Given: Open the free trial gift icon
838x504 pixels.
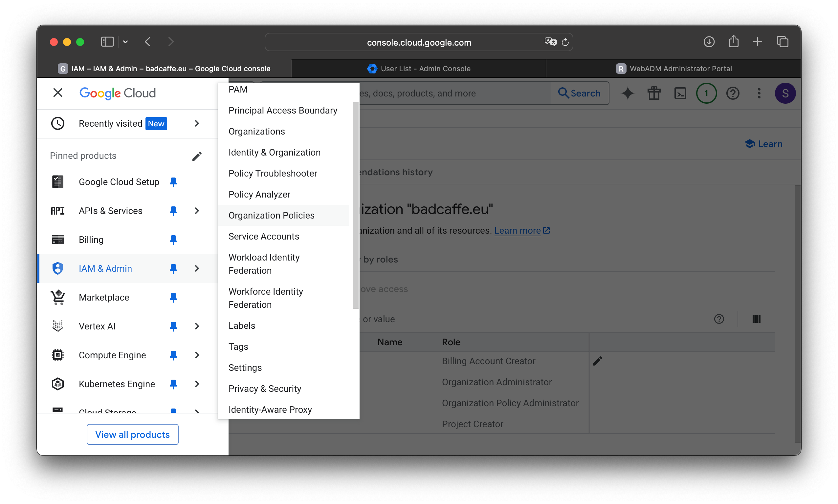Looking at the screenshot, I should 654,93.
